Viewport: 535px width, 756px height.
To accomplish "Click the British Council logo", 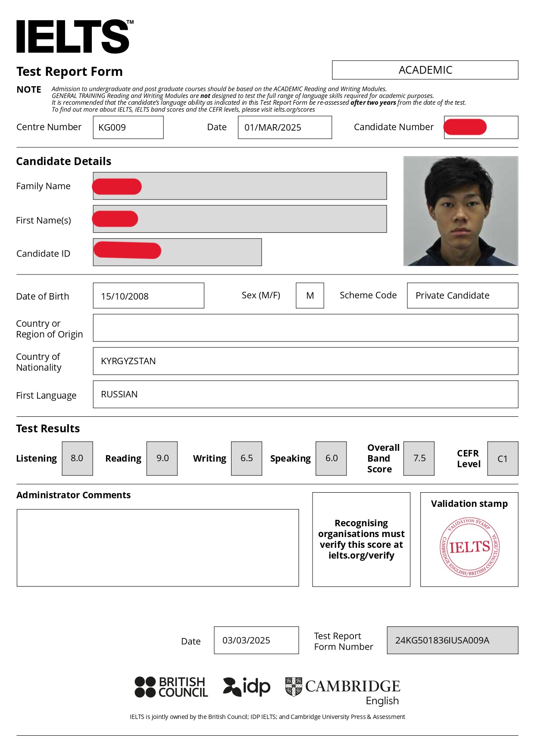I will point(171,687).
